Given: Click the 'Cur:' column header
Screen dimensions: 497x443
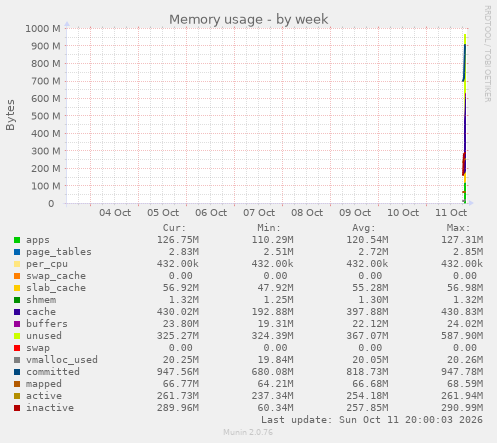Looking at the screenshot, I should coord(174,228).
